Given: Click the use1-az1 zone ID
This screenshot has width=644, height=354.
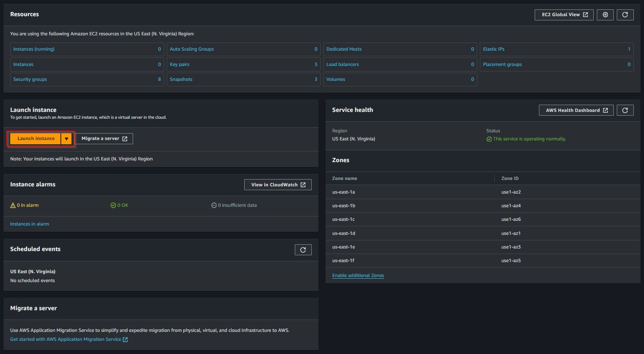Looking at the screenshot, I should (x=511, y=233).
